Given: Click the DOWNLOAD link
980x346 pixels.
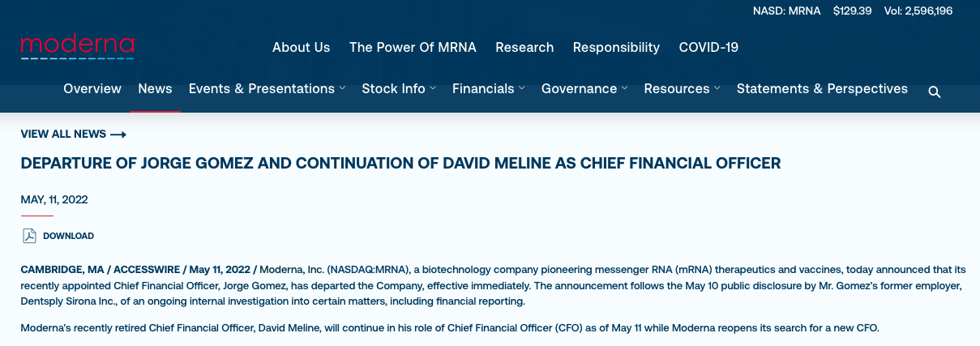Looking at the screenshot, I should (x=68, y=236).
